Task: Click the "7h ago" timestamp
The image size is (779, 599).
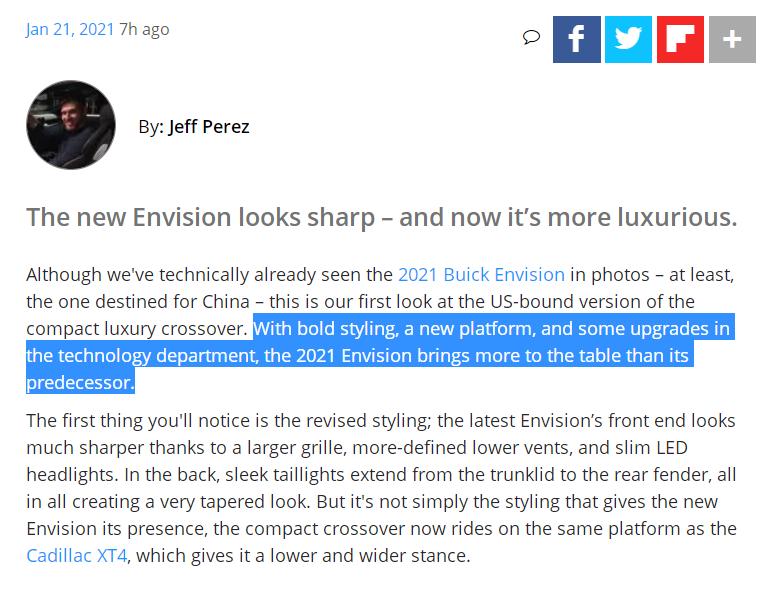Action: 144,29
